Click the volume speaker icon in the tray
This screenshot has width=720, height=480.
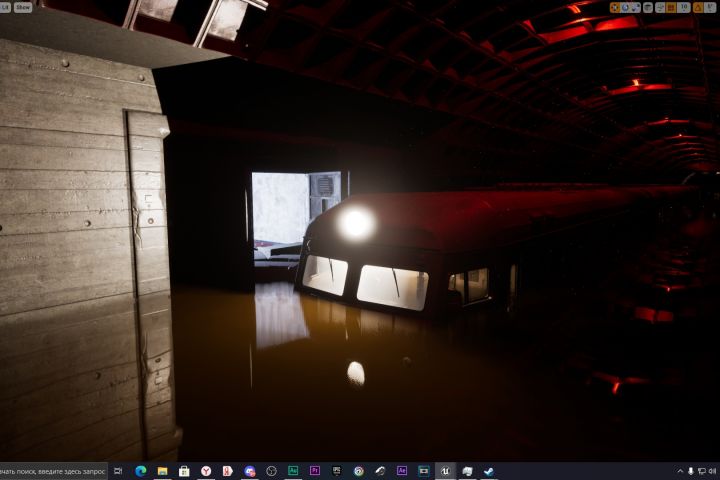pyautogui.click(x=713, y=471)
